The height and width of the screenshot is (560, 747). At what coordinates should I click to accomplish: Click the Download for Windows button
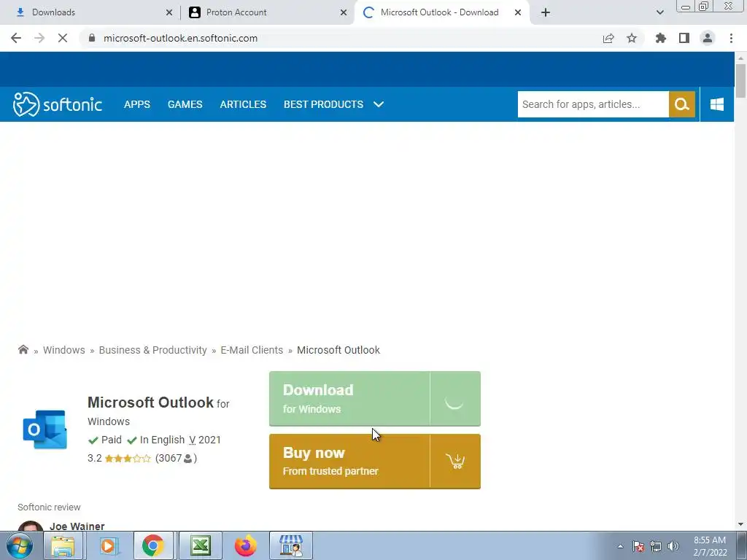coord(374,399)
